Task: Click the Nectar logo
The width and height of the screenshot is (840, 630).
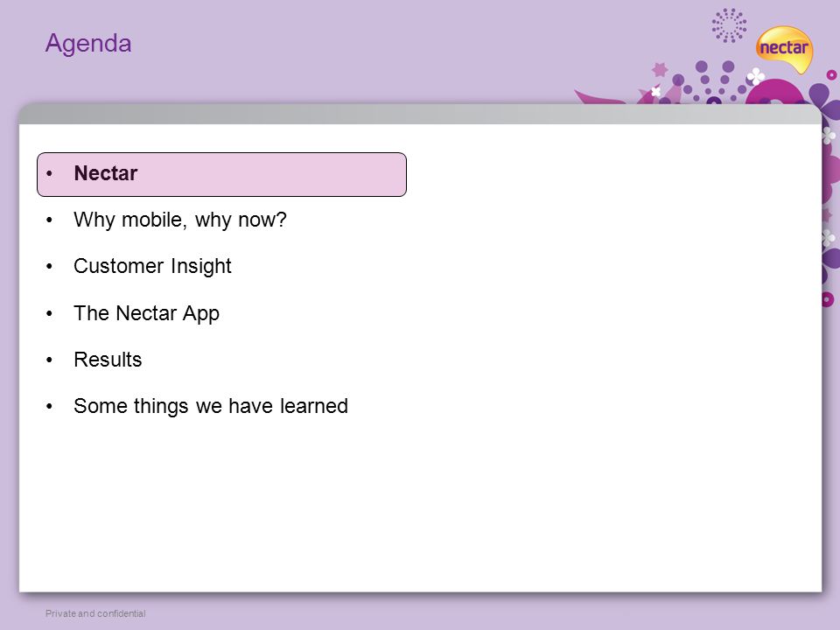Action: click(x=784, y=49)
